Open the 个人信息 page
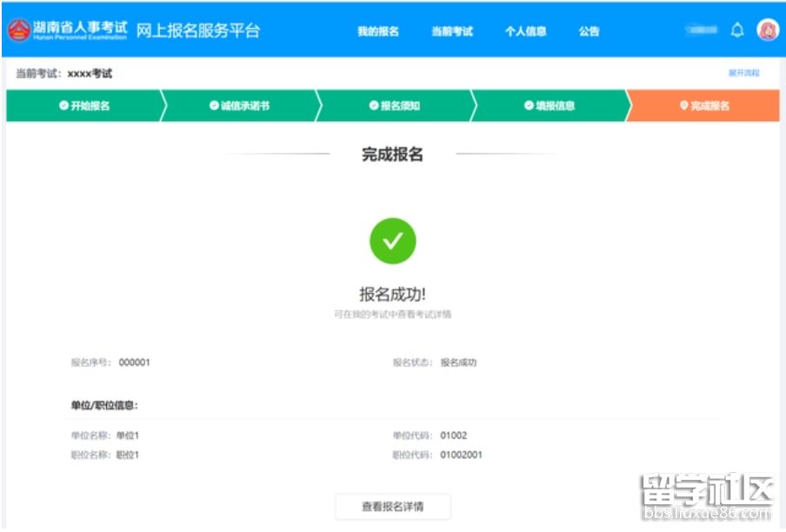Image resolution: width=786 pixels, height=532 pixels. coord(526,31)
